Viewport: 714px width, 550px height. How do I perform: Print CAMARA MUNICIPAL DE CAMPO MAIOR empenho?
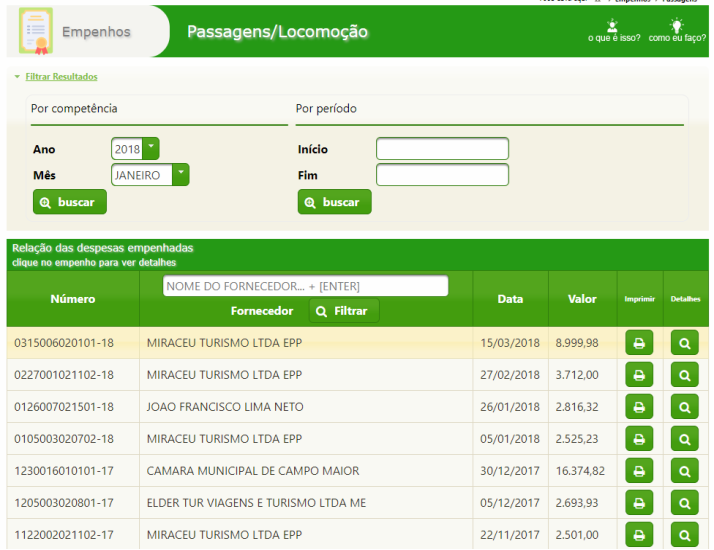click(639, 471)
